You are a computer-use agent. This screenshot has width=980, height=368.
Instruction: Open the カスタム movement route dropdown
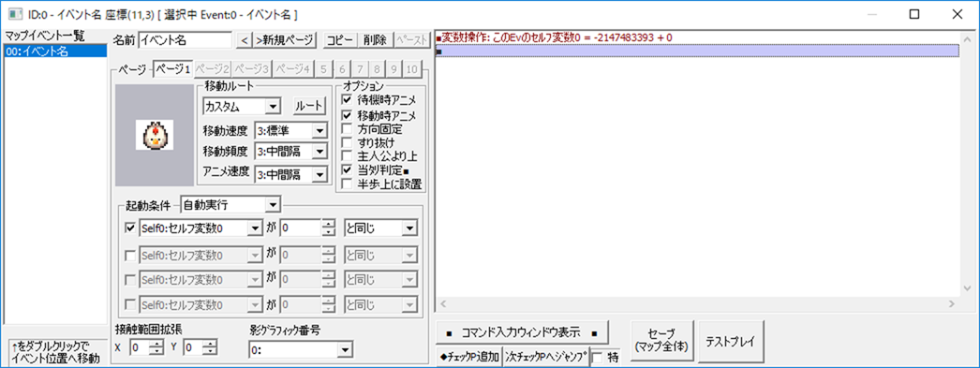241,107
